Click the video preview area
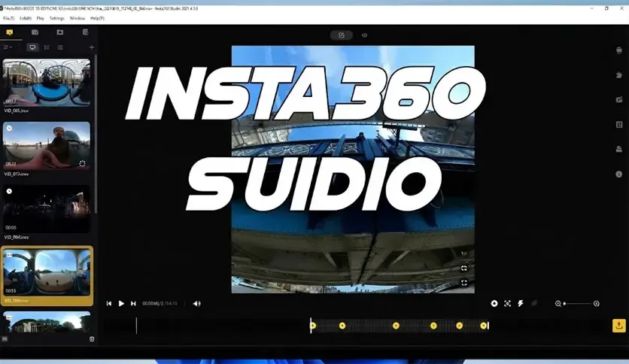The width and height of the screenshot is (629, 364). [x=353, y=169]
